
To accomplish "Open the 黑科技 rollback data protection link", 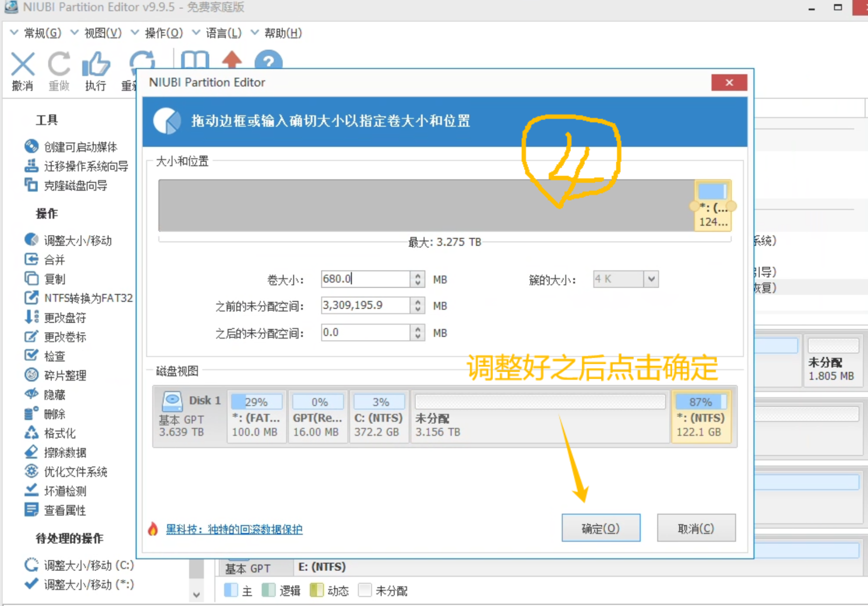I will 234,529.
